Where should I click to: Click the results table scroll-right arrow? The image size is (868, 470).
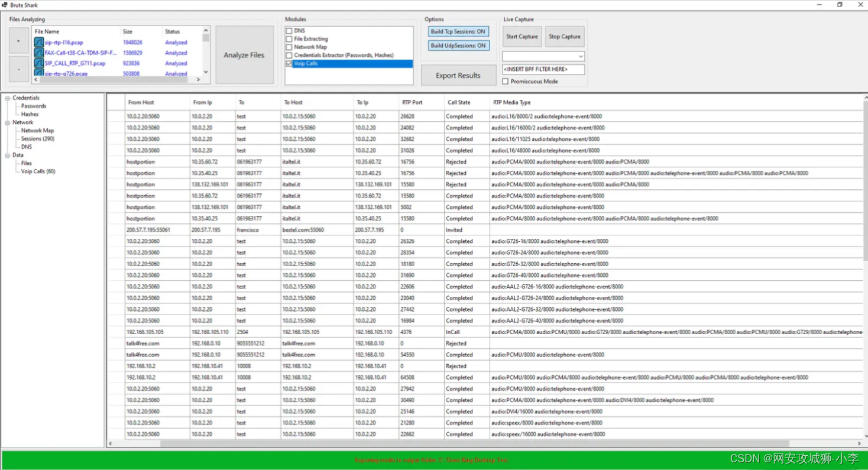[x=859, y=443]
